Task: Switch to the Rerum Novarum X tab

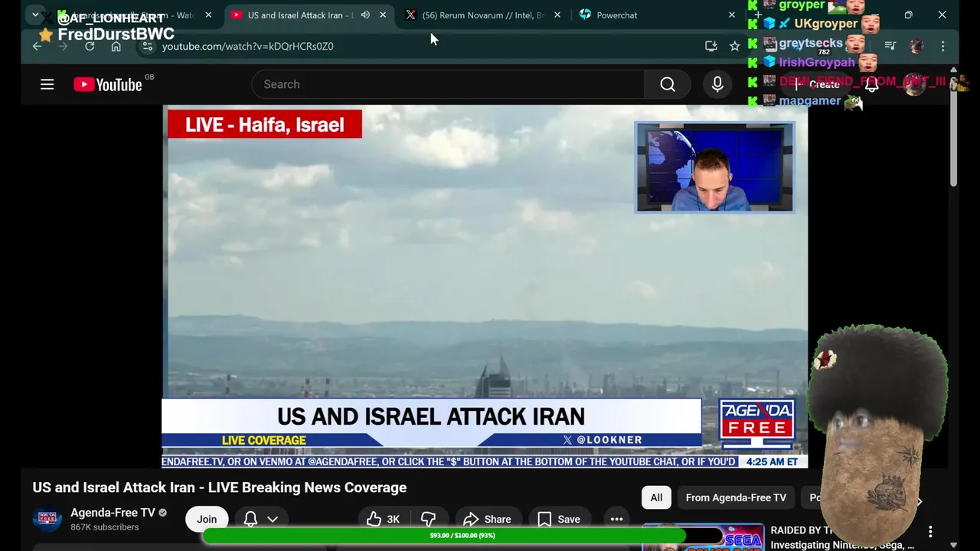Action: pos(484,15)
